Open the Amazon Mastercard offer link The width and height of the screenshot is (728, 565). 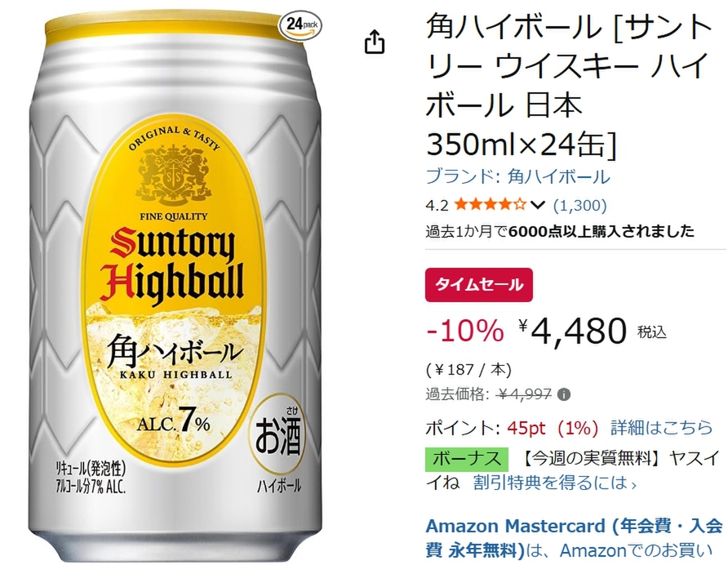click(574, 538)
